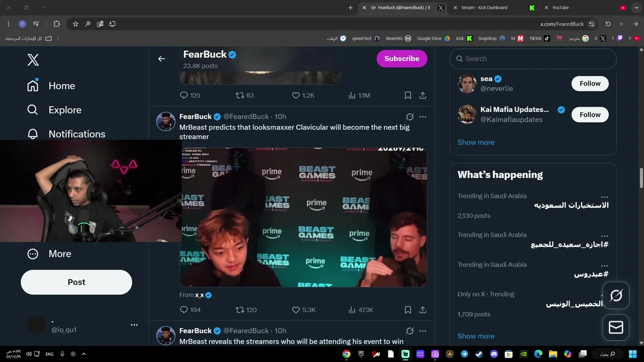Open the Windows Start menu

pyautogui.click(x=632, y=354)
